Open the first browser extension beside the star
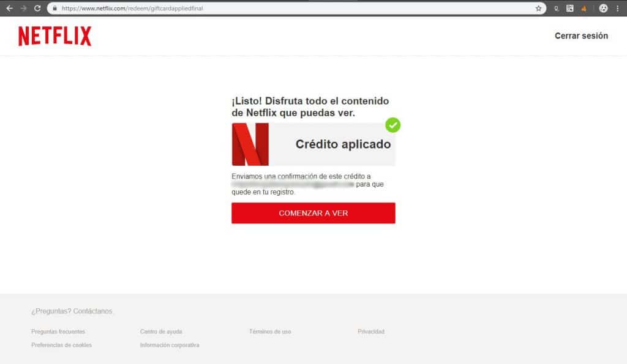This screenshot has height=364, width=627. click(x=556, y=9)
